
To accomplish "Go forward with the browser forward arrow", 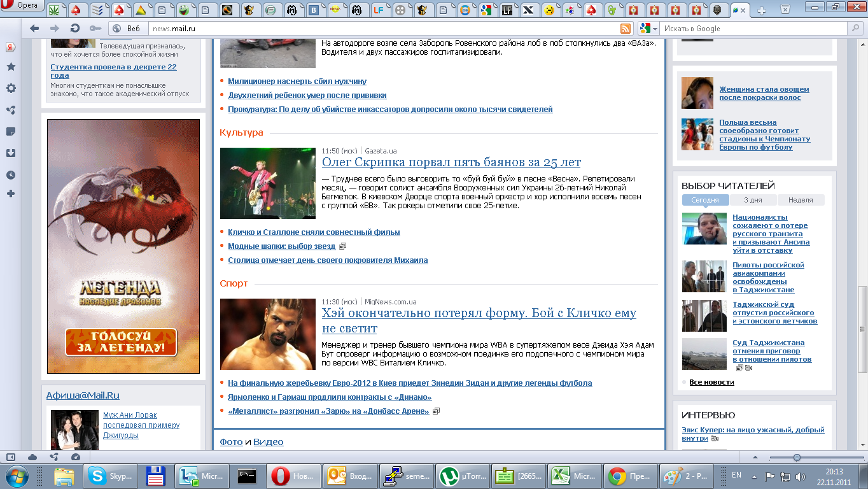I will point(55,28).
